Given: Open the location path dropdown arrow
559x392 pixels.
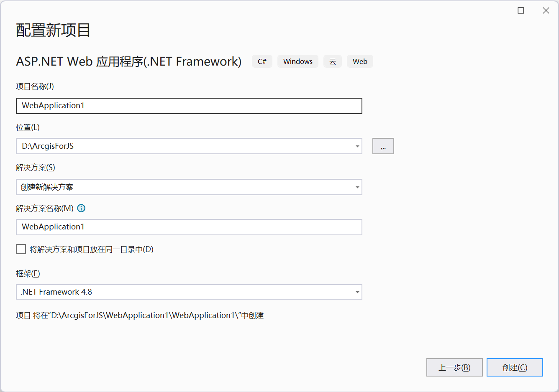Looking at the screenshot, I should 357,146.
